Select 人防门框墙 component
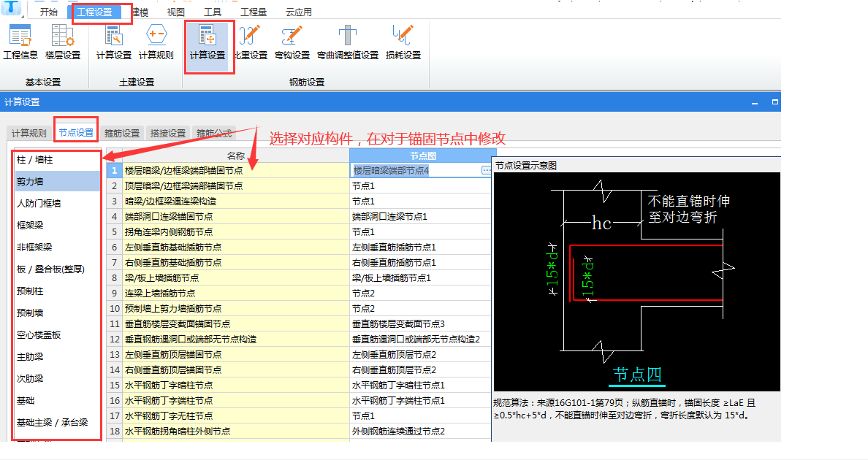The height and width of the screenshot is (460, 868). coord(58,204)
